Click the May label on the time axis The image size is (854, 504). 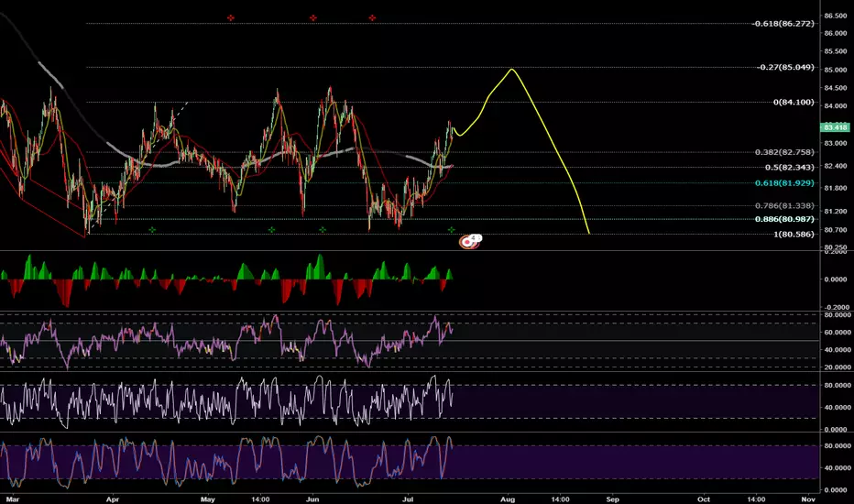(207, 499)
